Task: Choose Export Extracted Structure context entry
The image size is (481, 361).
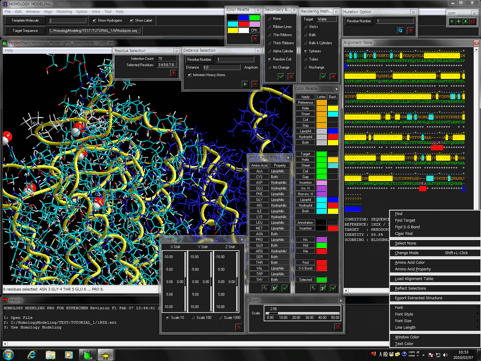Action: click(x=435, y=298)
